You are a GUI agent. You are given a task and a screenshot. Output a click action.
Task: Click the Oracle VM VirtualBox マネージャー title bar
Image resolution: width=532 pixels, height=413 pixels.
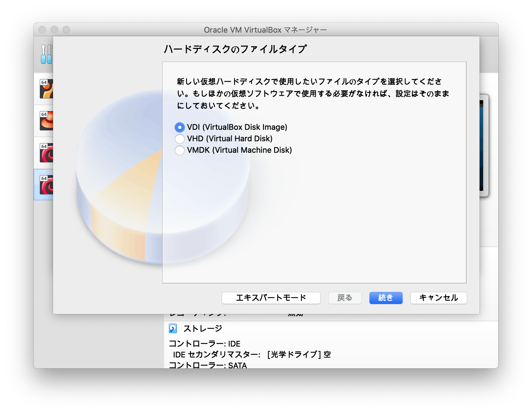coord(265,30)
